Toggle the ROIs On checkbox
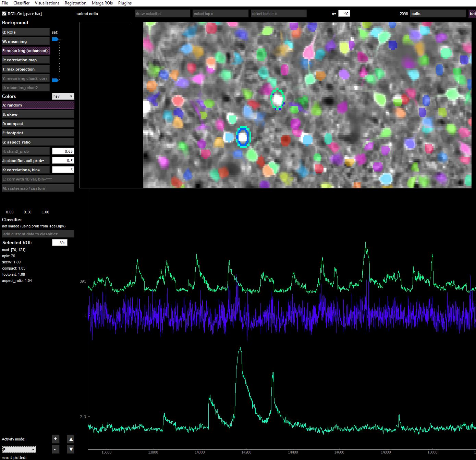This screenshot has width=476, height=460. pyautogui.click(x=4, y=14)
